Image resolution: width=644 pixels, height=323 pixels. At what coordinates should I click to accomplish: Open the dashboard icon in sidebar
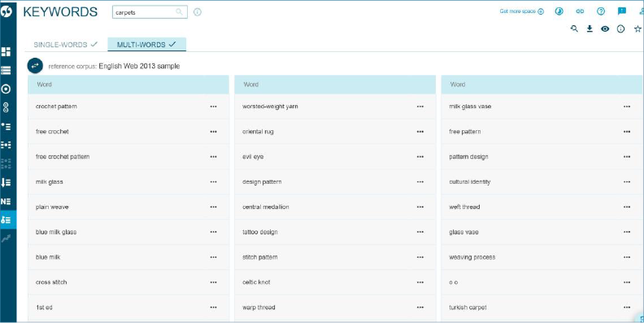coord(7,52)
